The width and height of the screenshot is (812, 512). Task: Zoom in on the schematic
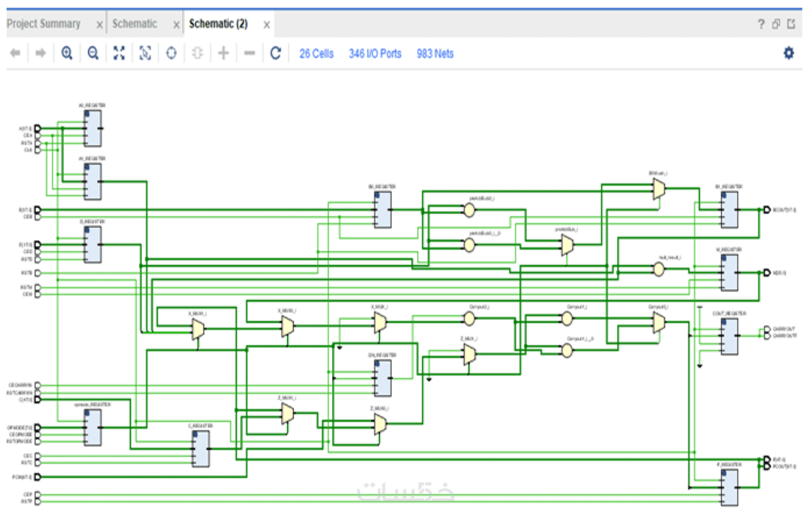tap(67, 53)
